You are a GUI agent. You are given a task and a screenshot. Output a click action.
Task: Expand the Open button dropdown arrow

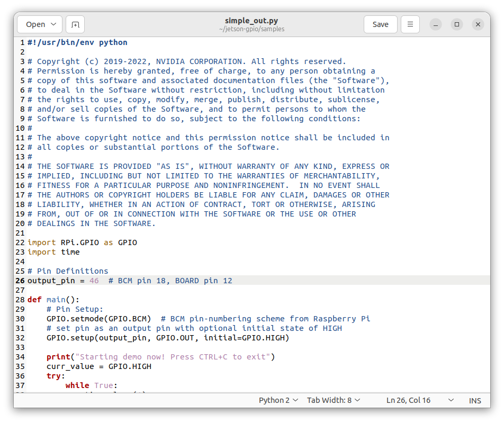click(x=55, y=24)
